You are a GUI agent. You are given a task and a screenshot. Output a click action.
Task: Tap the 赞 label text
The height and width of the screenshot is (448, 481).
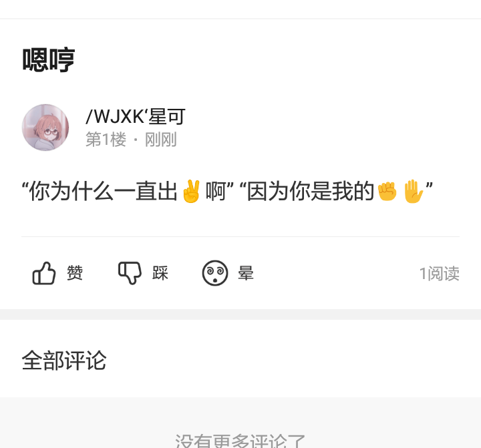75,273
